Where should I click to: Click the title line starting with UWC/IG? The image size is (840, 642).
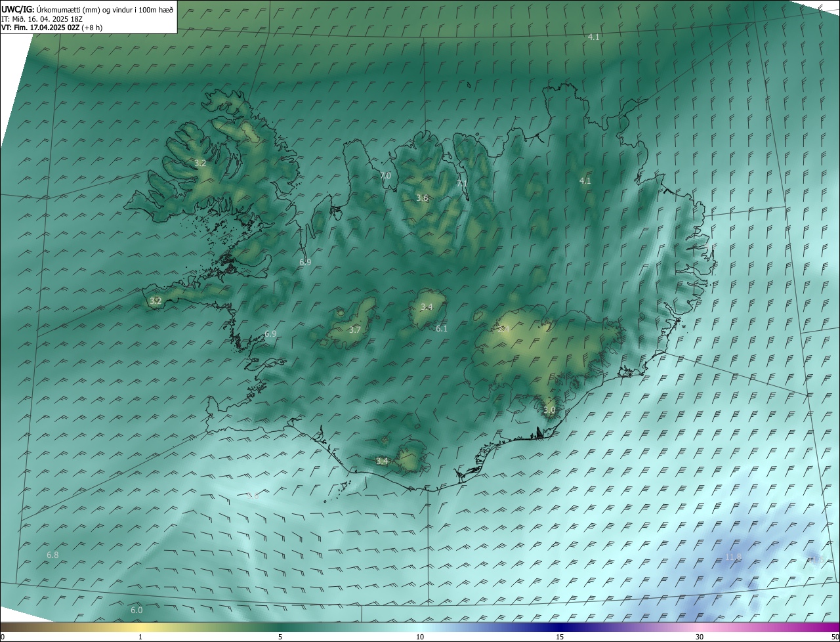pyautogui.click(x=87, y=9)
